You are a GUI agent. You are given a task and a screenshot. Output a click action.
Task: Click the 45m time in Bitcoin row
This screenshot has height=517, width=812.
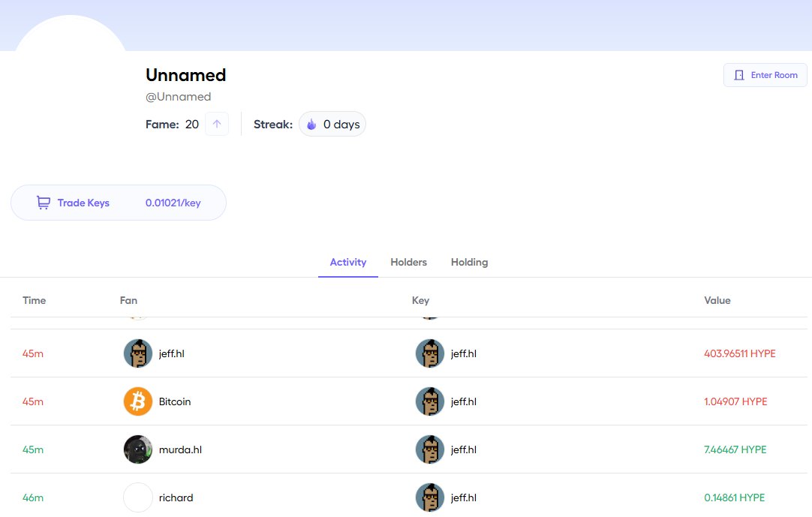coord(32,401)
